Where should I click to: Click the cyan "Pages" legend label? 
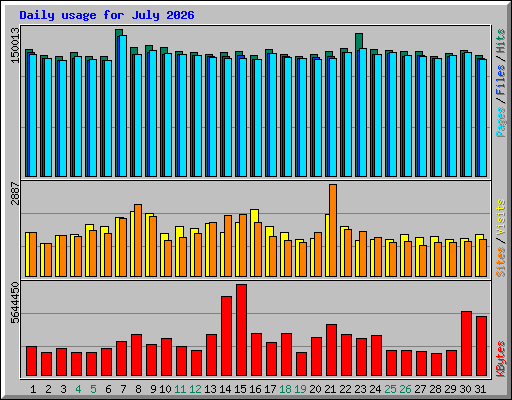[501, 122]
